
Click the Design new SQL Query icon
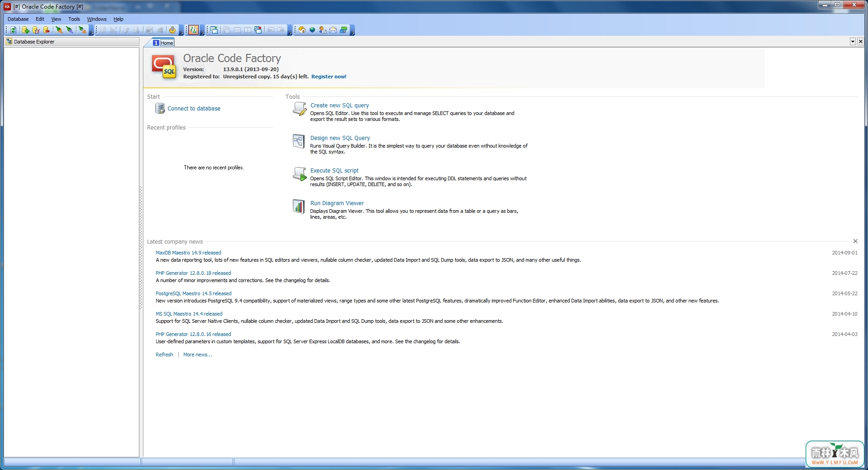point(299,141)
